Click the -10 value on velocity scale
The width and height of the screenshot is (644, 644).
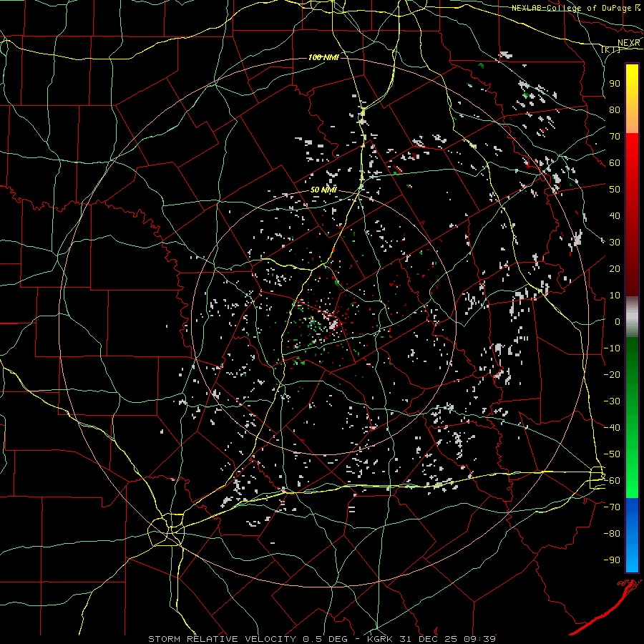[612, 348]
